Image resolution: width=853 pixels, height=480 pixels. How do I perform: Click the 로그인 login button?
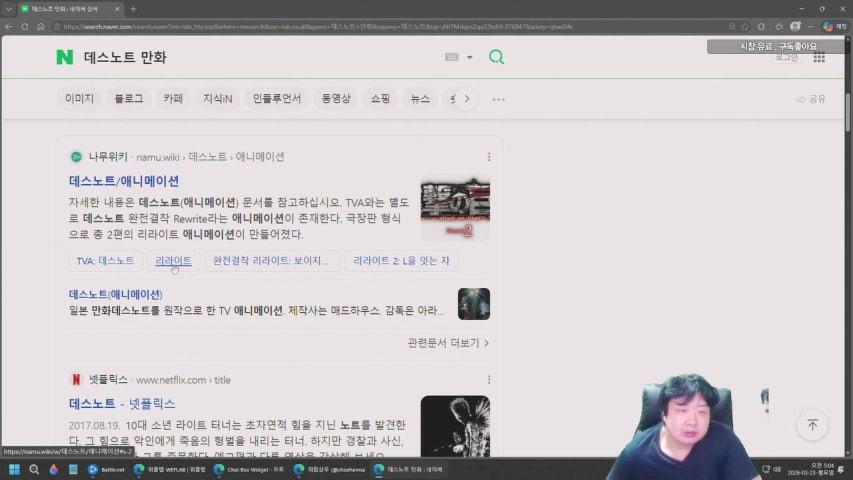[787, 57]
